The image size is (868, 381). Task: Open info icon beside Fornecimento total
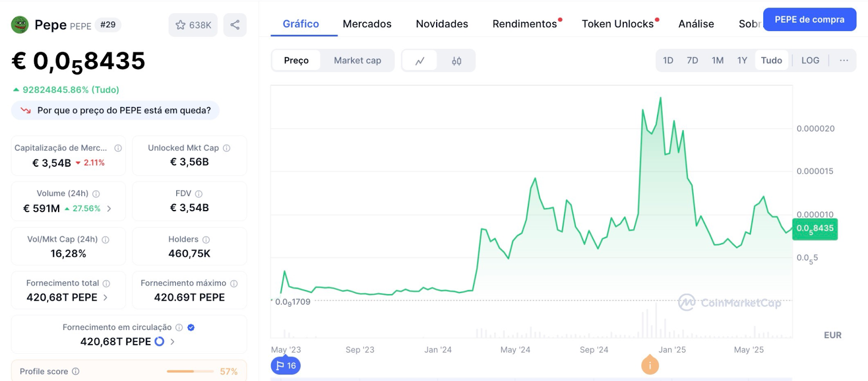[x=106, y=283]
